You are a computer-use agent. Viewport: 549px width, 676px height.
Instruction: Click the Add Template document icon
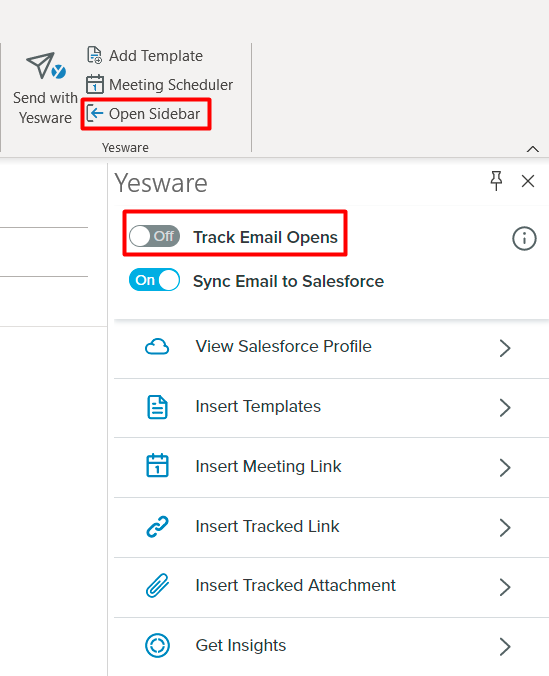pyautogui.click(x=94, y=55)
